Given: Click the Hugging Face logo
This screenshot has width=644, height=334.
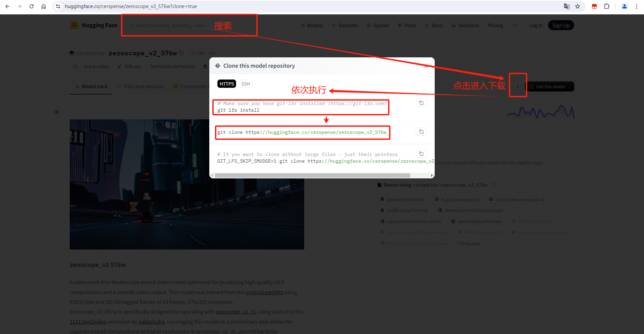Looking at the screenshot, I should tap(94, 25).
